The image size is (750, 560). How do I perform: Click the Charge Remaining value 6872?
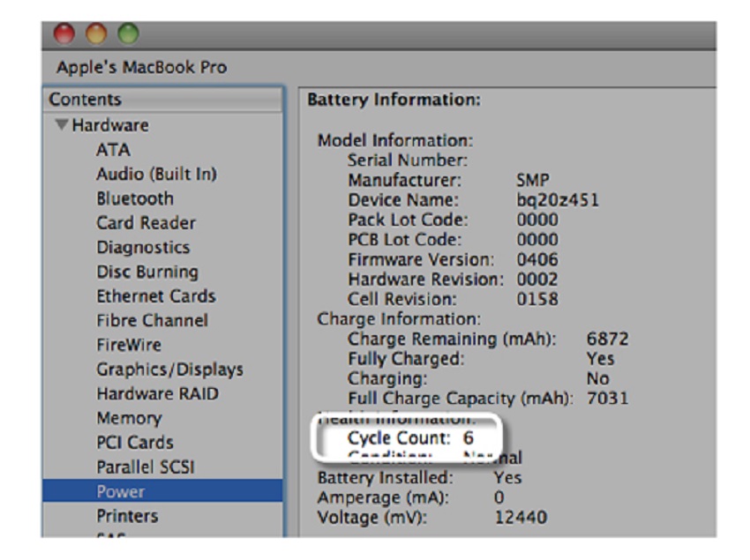[x=607, y=339]
